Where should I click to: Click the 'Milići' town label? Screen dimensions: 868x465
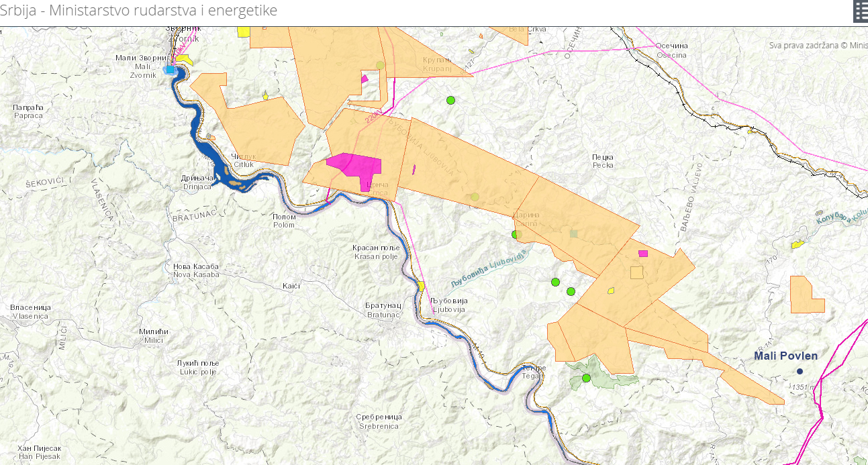pos(153,336)
